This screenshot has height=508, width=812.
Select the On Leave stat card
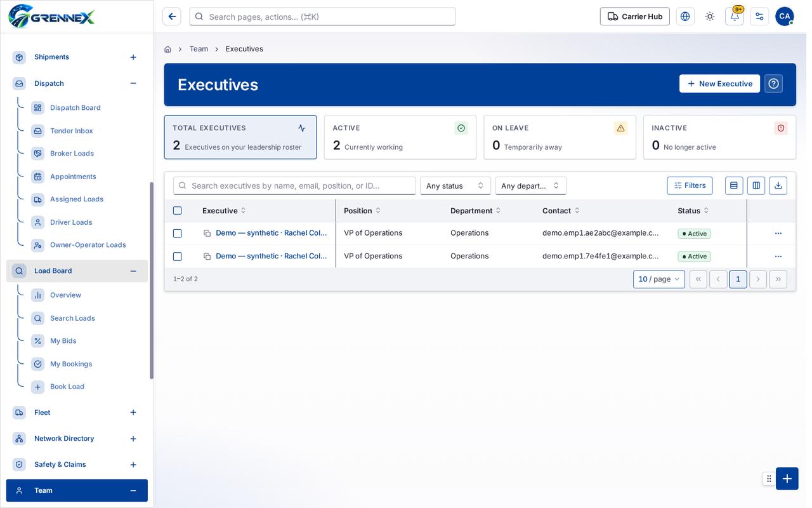coord(560,137)
